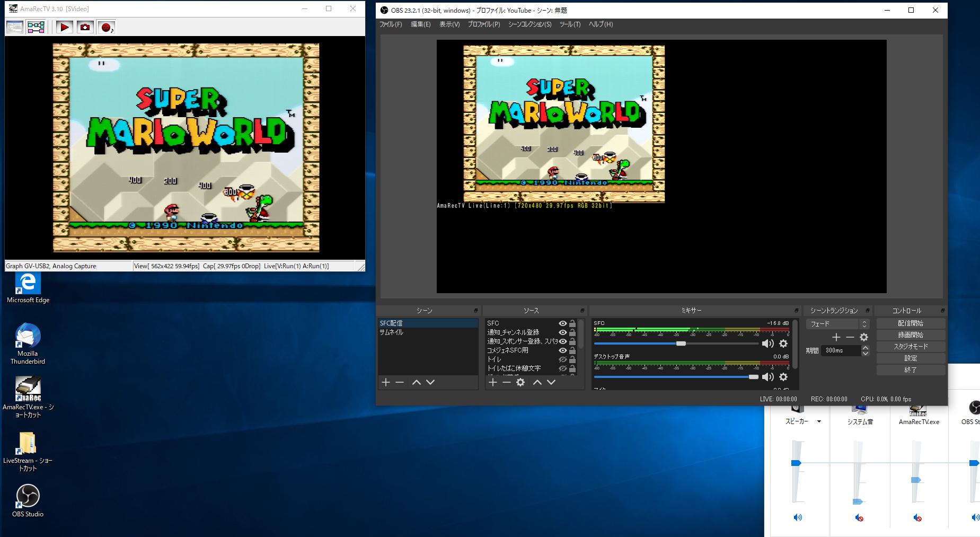980x537 pixels.
Task: Toggle AmaRecTV live audio record icon
Action: tap(106, 27)
